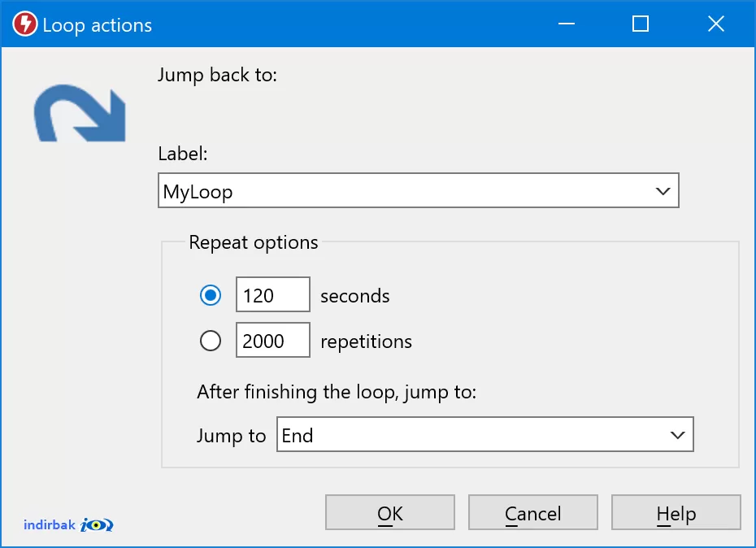Click 'After finishing the loop, jump to:' text
The height and width of the screenshot is (548, 756).
coord(337,392)
